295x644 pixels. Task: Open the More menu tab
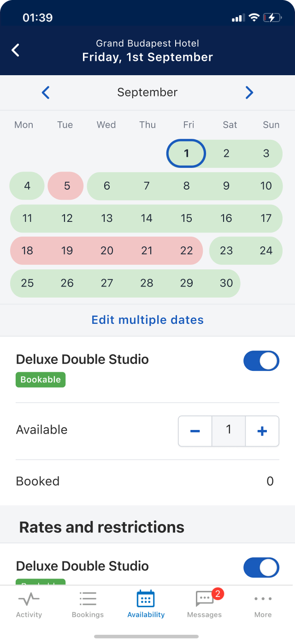(x=263, y=605)
